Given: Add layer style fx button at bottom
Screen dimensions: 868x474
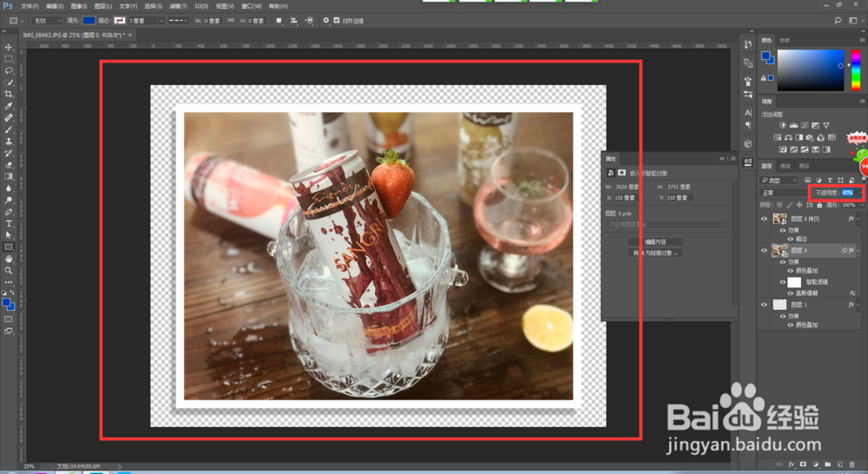Looking at the screenshot, I should click(x=791, y=464).
